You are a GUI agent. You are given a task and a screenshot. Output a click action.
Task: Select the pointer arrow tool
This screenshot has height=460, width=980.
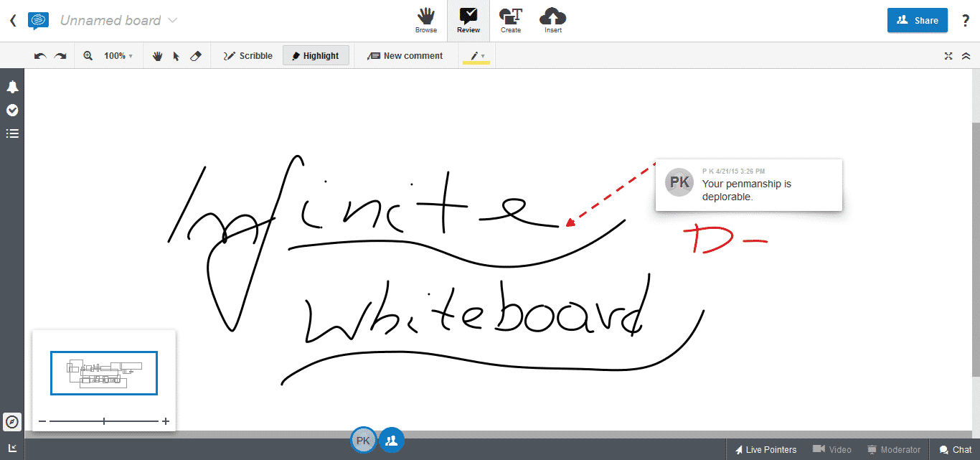point(176,55)
